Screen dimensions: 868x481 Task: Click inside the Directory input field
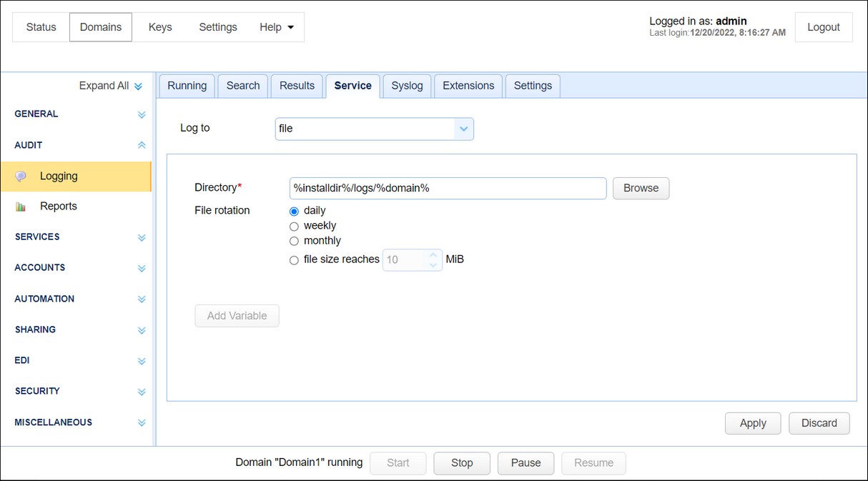coord(447,188)
